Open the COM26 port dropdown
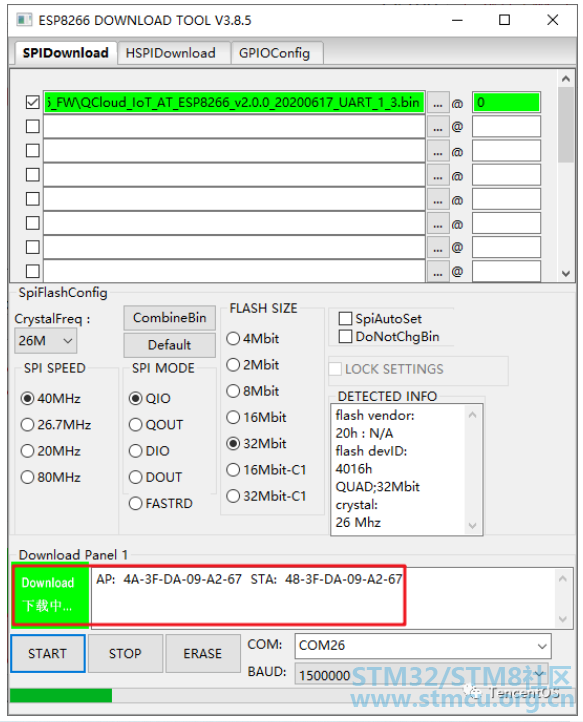 click(423, 646)
